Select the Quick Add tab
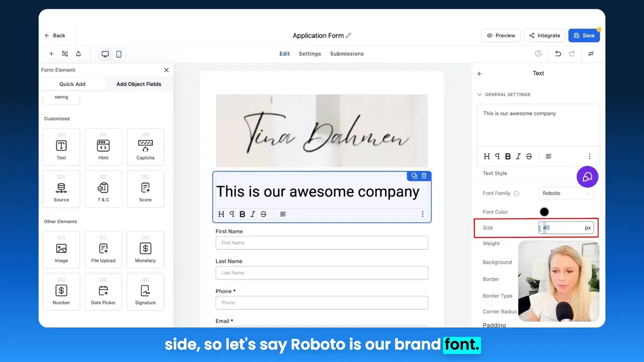 (72, 84)
